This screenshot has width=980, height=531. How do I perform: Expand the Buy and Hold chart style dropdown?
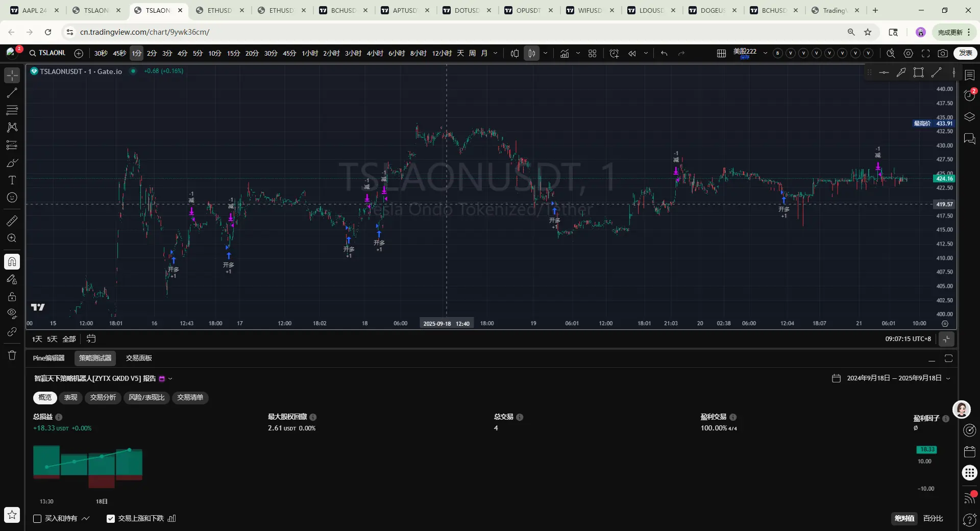click(x=86, y=519)
